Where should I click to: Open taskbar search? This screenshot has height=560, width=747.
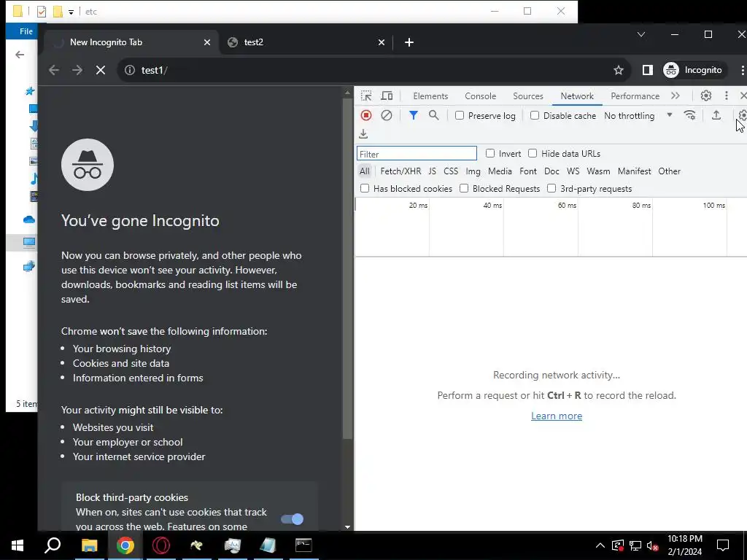[53, 545]
